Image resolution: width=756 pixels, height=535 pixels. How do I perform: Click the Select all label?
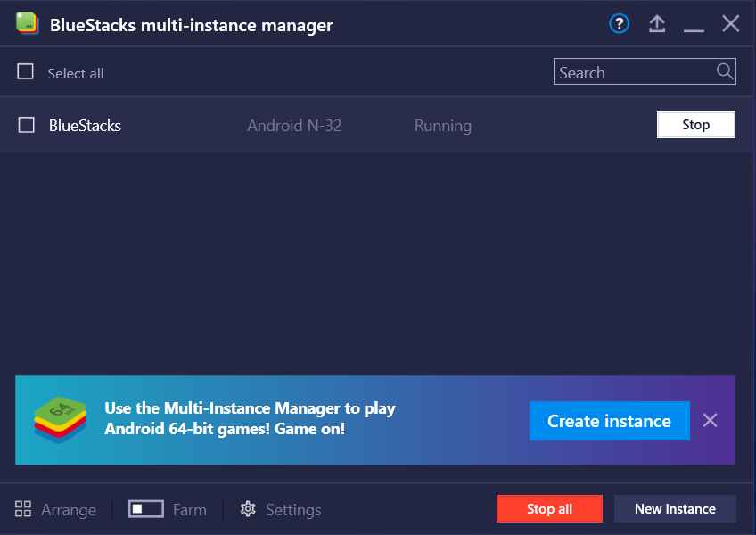(76, 73)
